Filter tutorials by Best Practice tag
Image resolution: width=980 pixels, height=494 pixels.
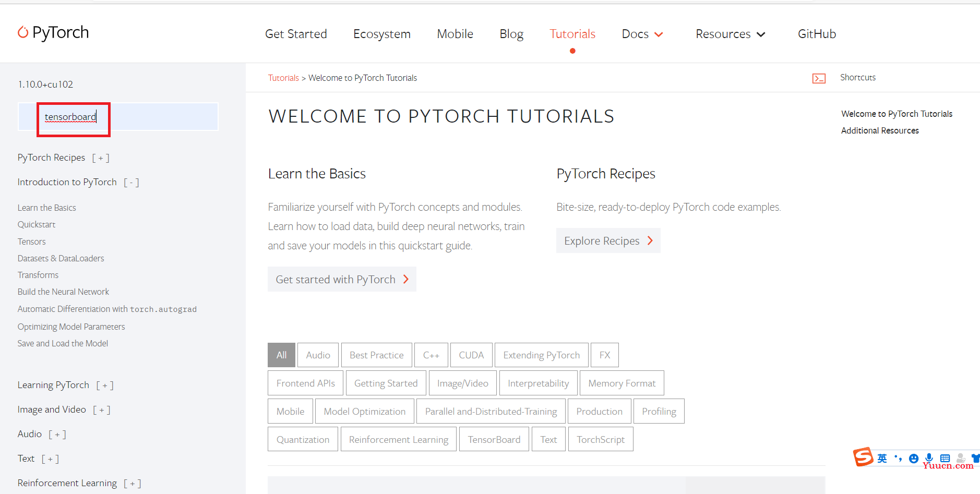pos(377,355)
